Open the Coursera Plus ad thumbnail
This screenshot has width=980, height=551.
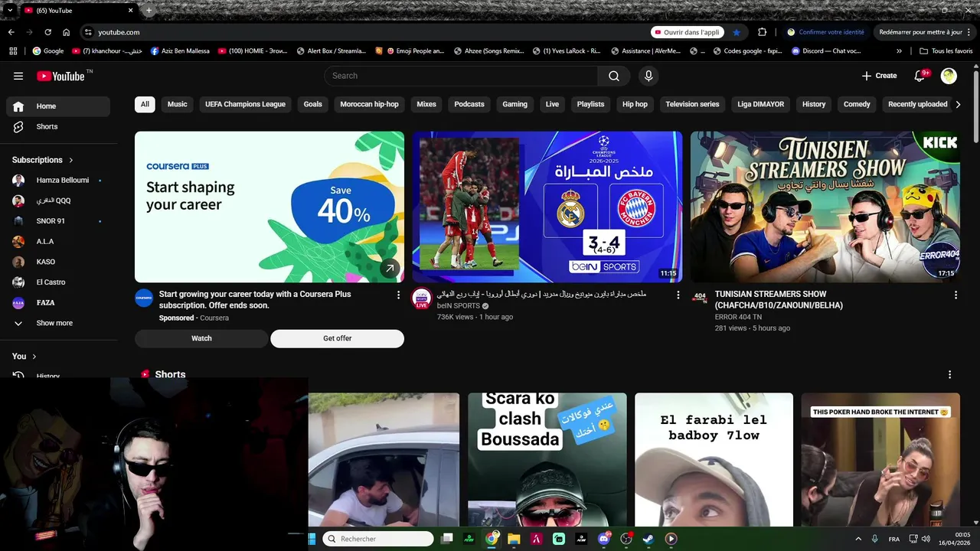click(269, 207)
